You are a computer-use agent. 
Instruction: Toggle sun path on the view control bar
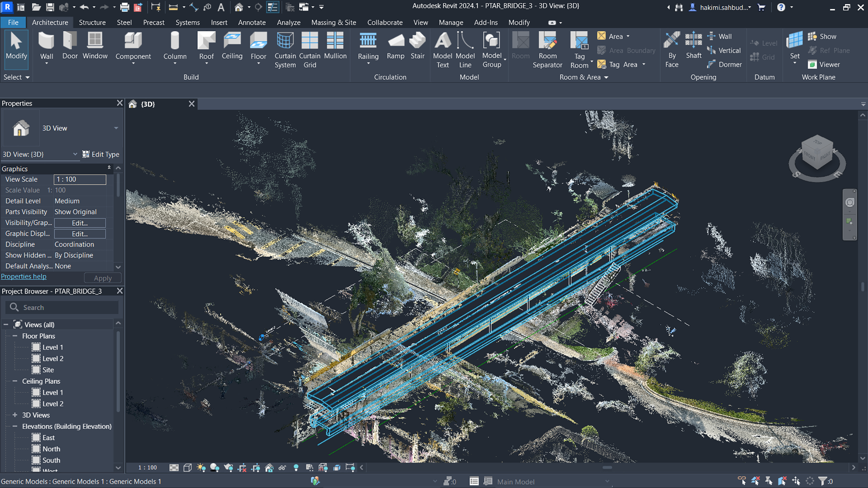point(201,468)
